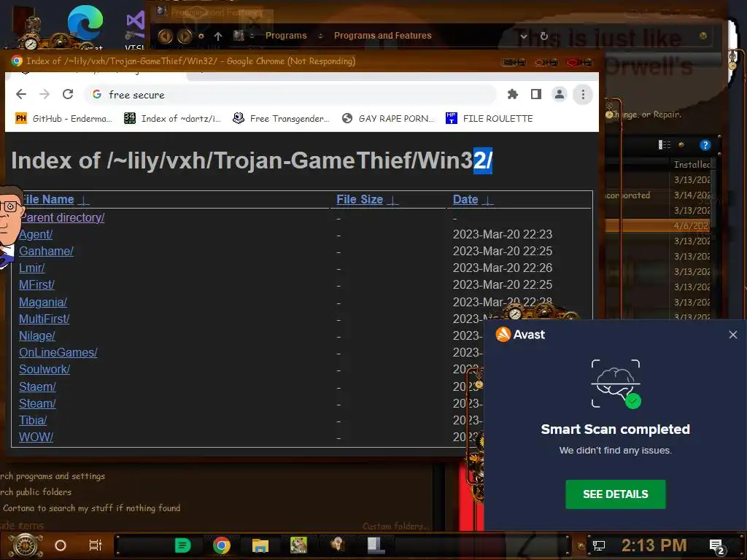This screenshot has height=560, width=747.
Task: Open the action center notifications icon
Action: (x=716, y=545)
